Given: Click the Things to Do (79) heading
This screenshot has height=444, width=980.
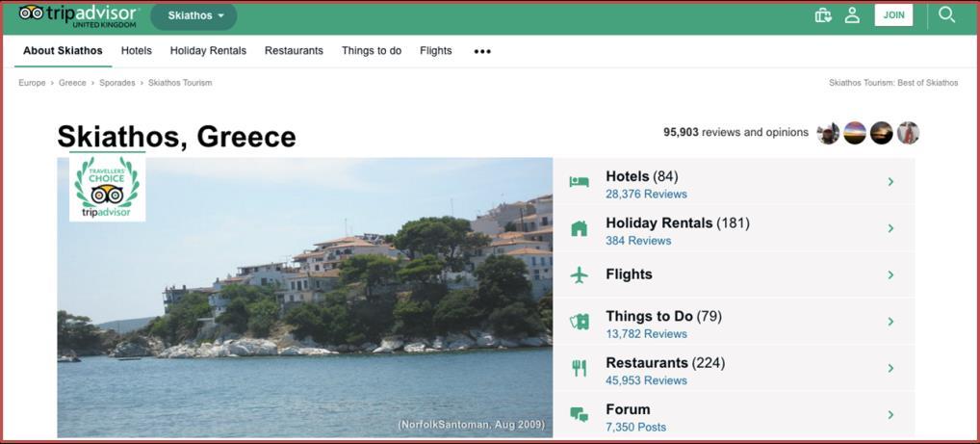Looking at the screenshot, I should coord(663,317).
